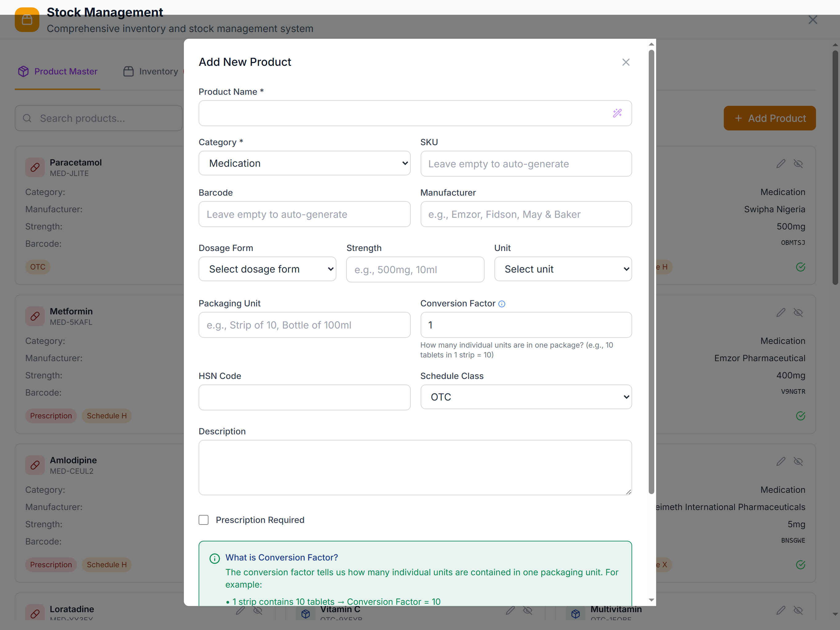Viewport: 840px width, 630px height.
Task: Open the Schedule Class OTC dropdown
Action: pyautogui.click(x=525, y=397)
